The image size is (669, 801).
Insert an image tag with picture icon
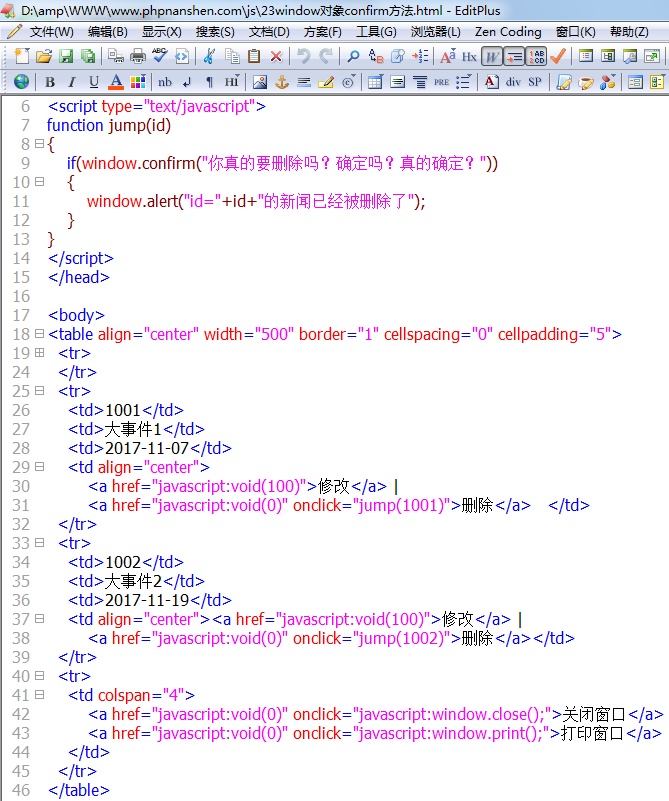[x=259, y=82]
